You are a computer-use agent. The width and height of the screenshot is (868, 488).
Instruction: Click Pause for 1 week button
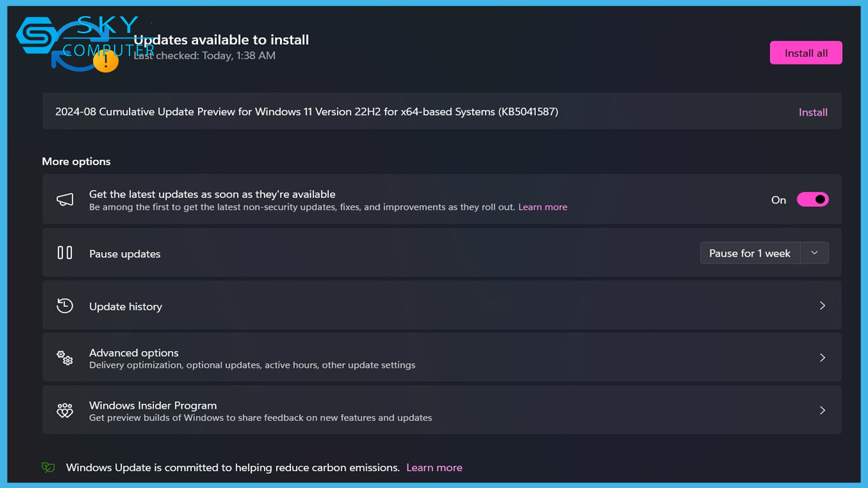750,253
